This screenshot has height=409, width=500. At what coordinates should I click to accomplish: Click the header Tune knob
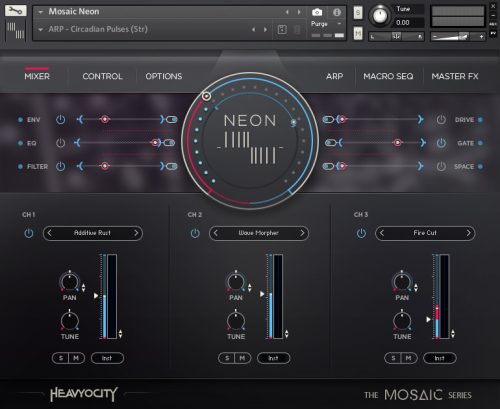pyautogui.click(x=379, y=15)
